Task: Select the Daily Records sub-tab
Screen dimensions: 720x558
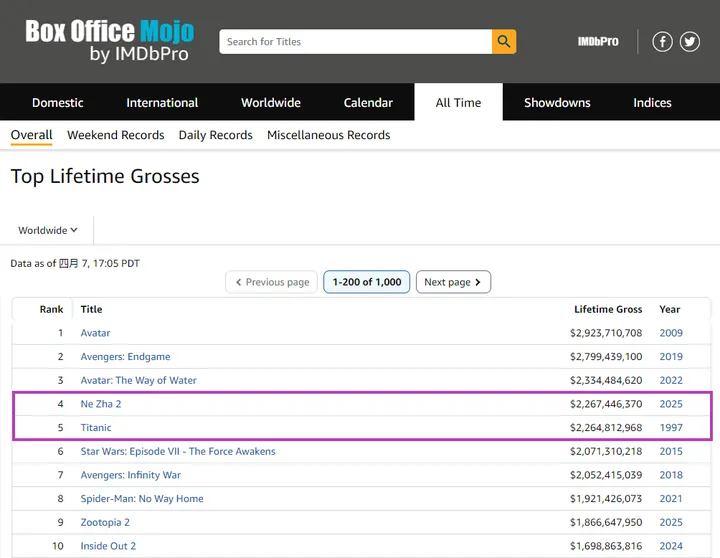Action: pyautogui.click(x=215, y=135)
